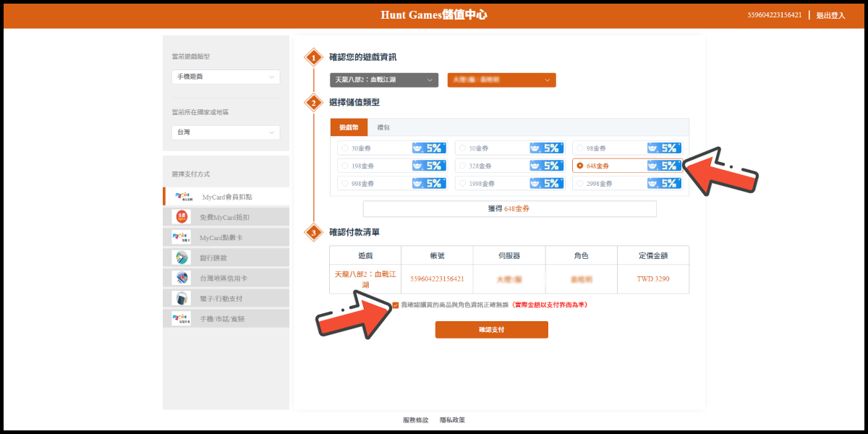
Task: Click the 退出登入 logout link
Action: click(830, 15)
